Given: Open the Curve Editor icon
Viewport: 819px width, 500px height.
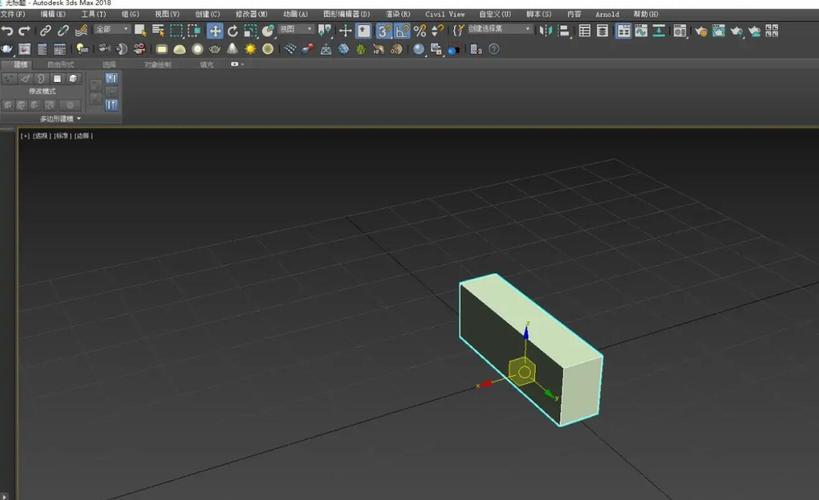Looking at the screenshot, I should click(x=641, y=31).
